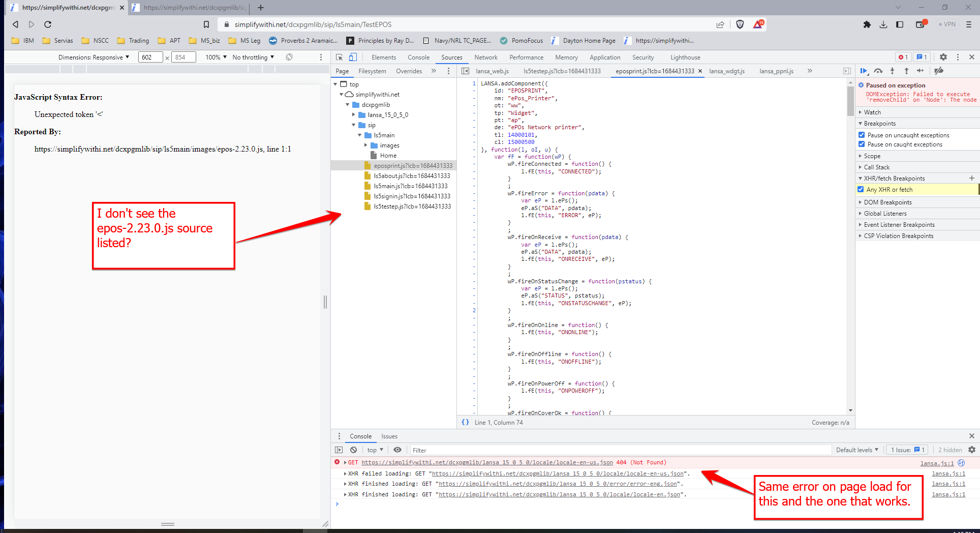This screenshot has width=980, height=533.
Task: Click viewport width field 602
Action: (x=150, y=57)
